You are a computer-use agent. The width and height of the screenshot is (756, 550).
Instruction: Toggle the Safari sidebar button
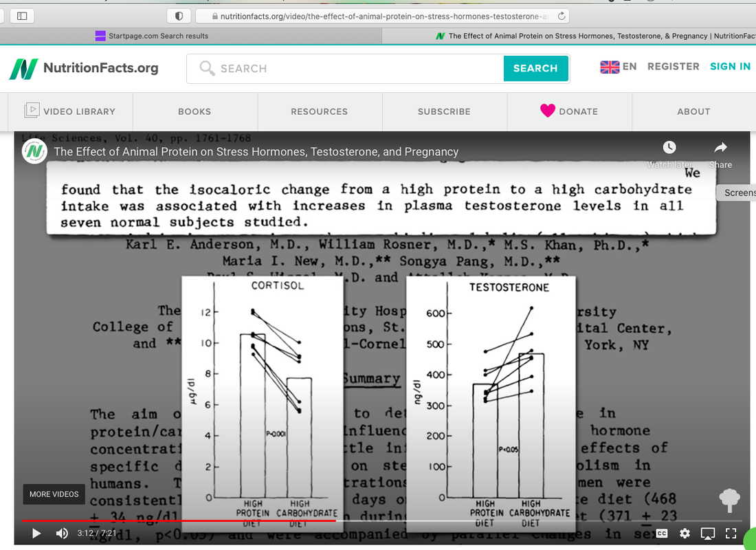click(22, 16)
